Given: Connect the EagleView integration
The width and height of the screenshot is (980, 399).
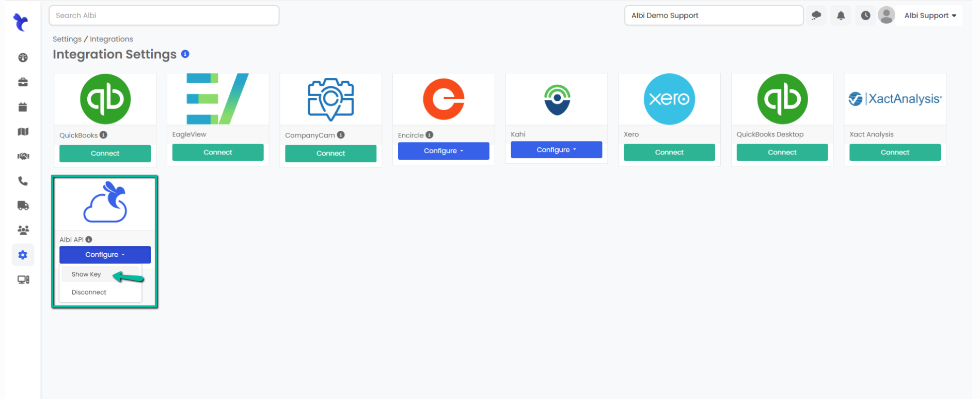Looking at the screenshot, I should tap(218, 152).
